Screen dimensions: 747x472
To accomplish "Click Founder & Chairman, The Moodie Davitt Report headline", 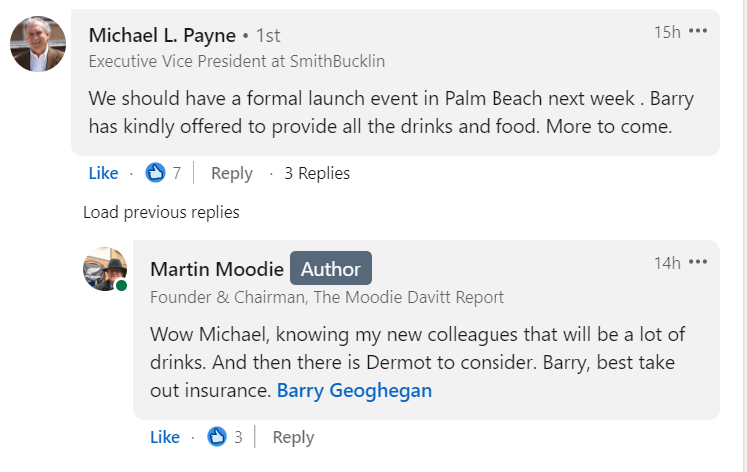I will tap(327, 297).
